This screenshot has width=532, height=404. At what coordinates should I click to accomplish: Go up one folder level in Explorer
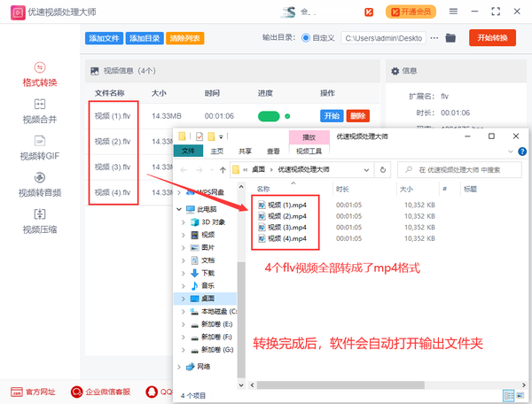[x=223, y=170]
